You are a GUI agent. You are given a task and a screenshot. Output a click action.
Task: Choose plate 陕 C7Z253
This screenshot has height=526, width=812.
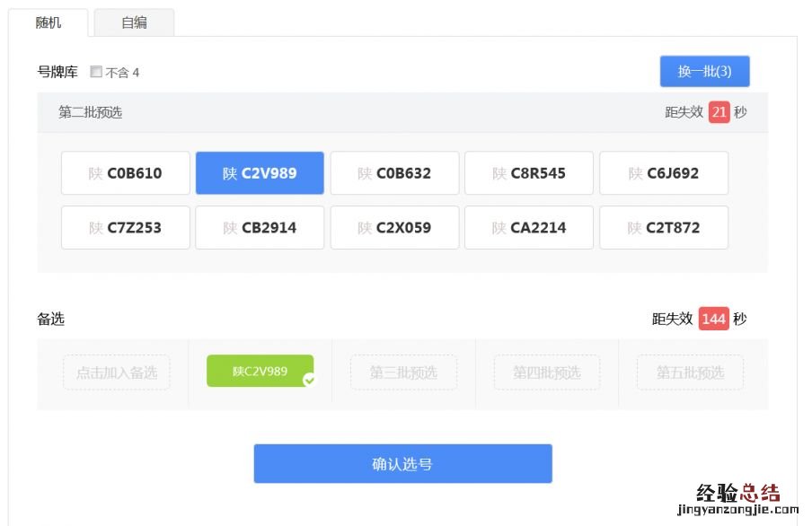pyautogui.click(x=126, y=228)
